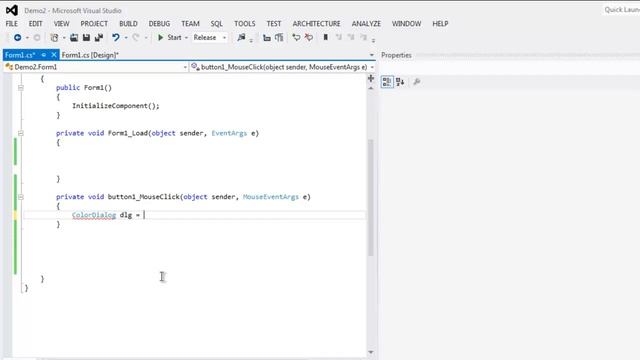Open the EDIT menu
This screenshot has height=360, width=640.
[36, 24]
